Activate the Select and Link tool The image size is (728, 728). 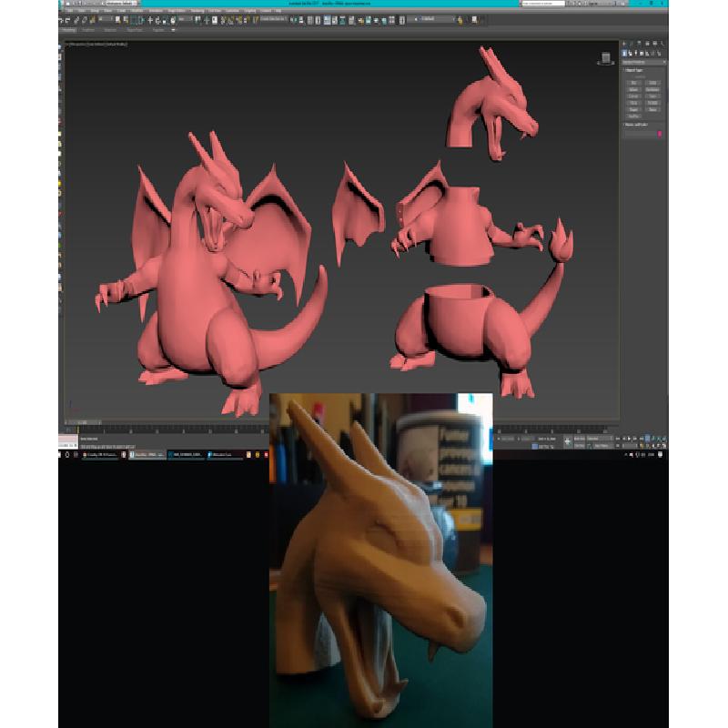76,20
